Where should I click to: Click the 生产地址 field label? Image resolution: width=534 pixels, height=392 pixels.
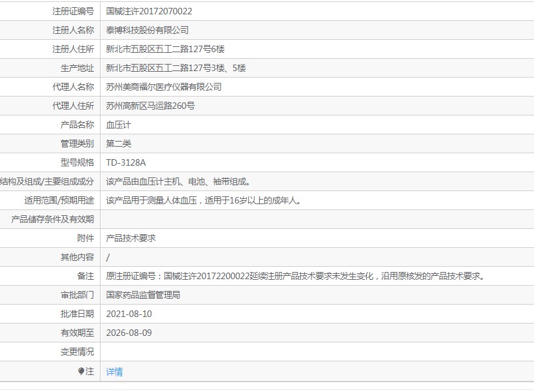coord(77,68)
